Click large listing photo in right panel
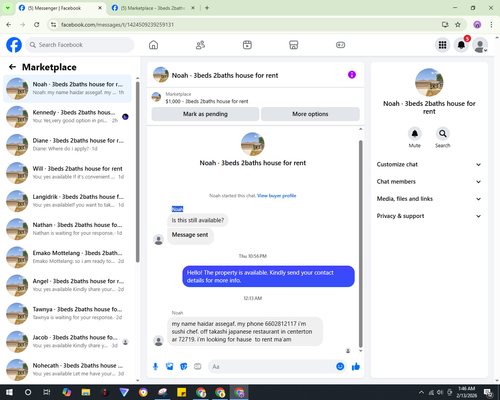This screenshot has width=500, height=400. [429, 82]
